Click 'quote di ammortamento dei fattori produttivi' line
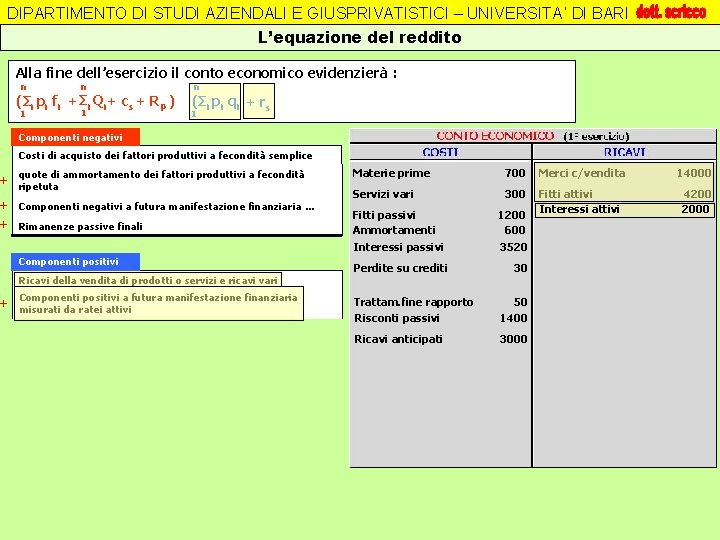 [161, 180]
